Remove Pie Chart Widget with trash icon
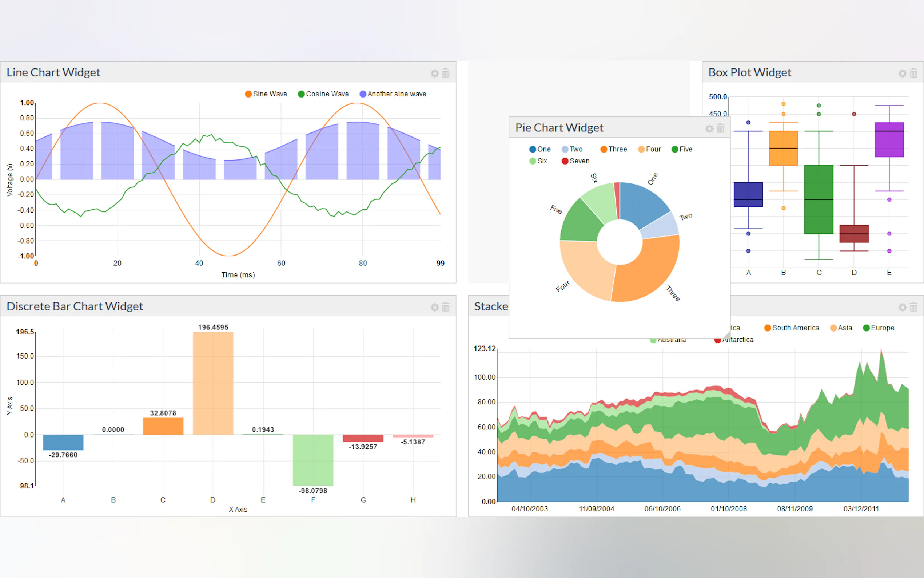924x578 pixels. (720, 128)
